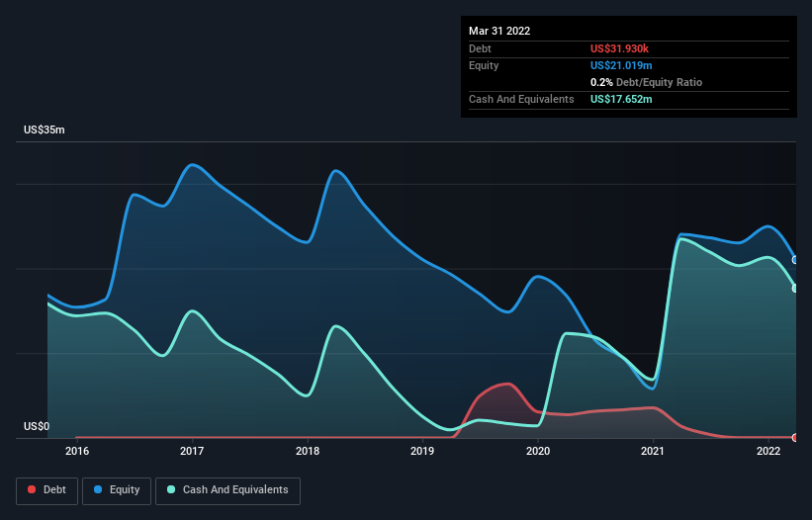The height and width of the screenshot is (520, 812).
Task: Select the 2019 x-axis label
Action: point(422,451)
